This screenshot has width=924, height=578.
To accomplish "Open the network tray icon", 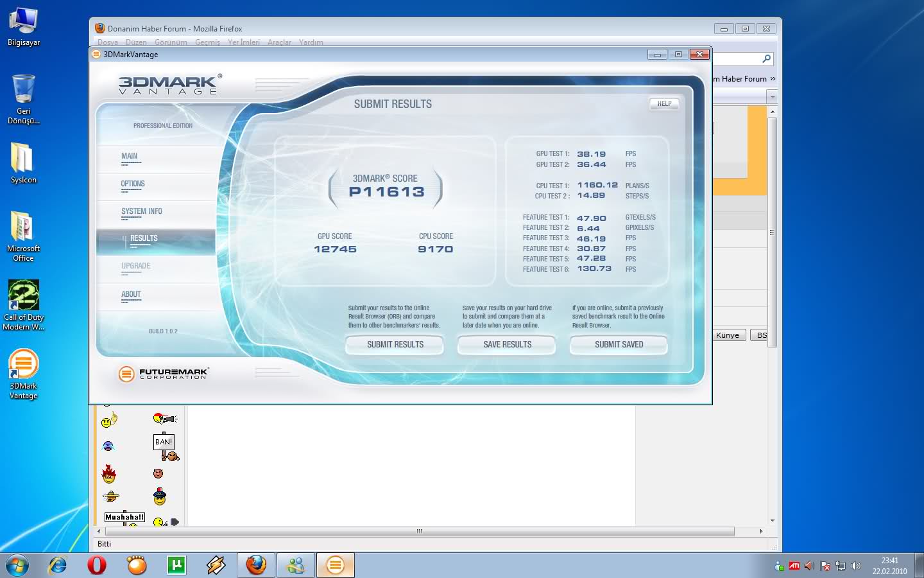I will point(841,566).
